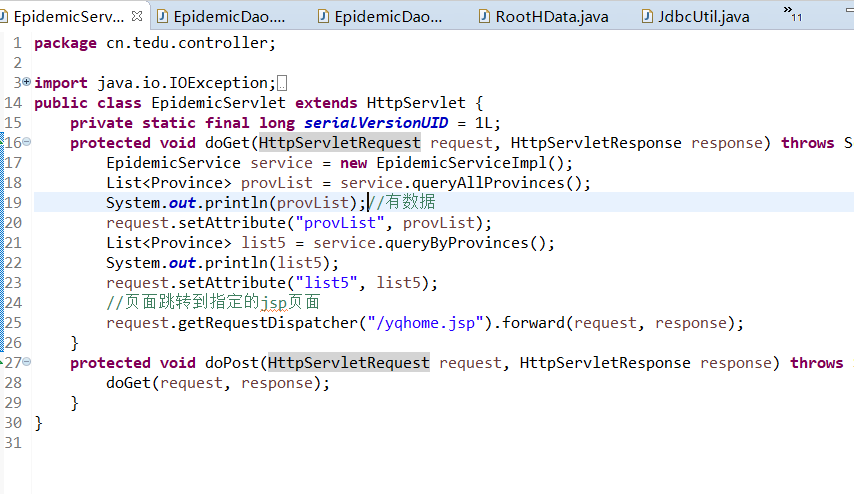Screen dimensions: 854x494
Task: Expand the folded imports at line 3
Action: (27, 82)
